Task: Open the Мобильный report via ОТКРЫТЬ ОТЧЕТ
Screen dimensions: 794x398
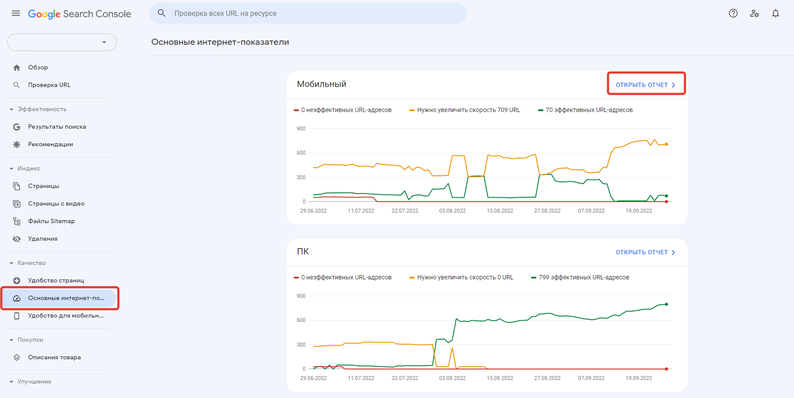Action: pos(646,85)
